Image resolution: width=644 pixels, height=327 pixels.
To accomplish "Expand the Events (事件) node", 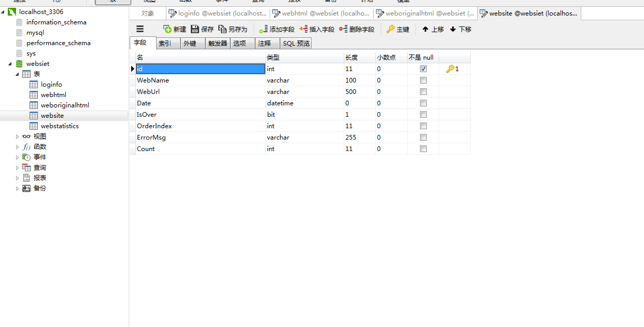I will click(17, 157).
